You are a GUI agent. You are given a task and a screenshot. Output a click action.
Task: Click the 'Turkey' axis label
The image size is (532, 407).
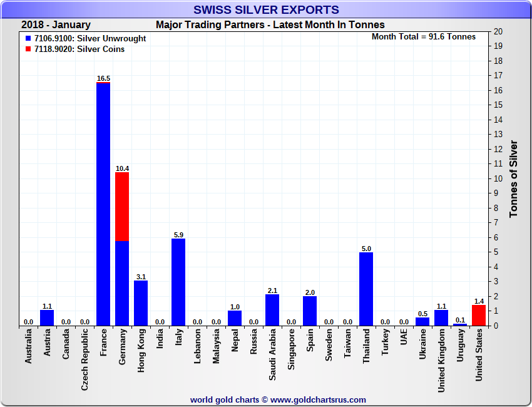click(385, 342)
